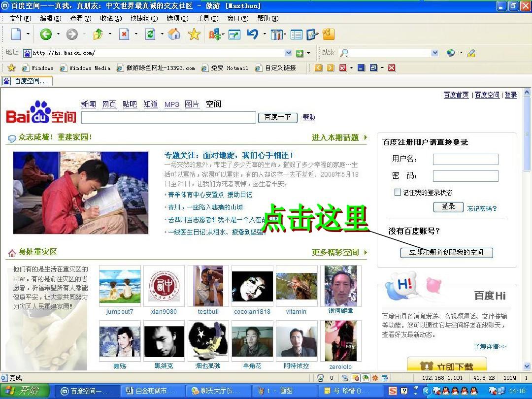Open the 工具(T) menu
The image size is (532, 399).
[x=208, y=18]
